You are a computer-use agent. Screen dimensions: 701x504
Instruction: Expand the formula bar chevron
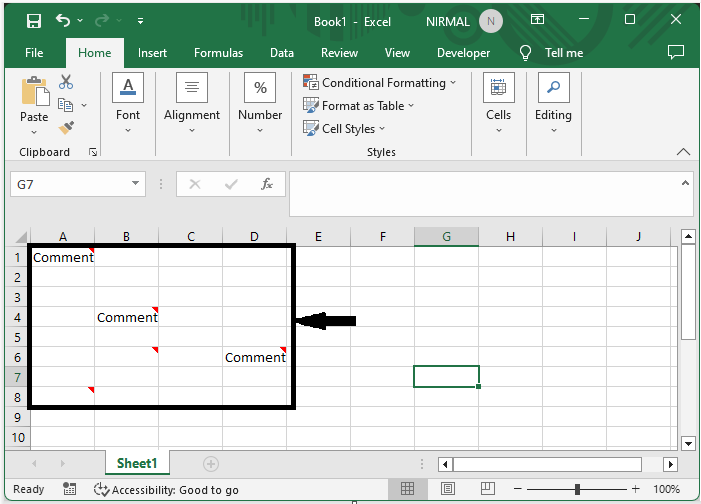pyautogui.click(x=685, y=183)
